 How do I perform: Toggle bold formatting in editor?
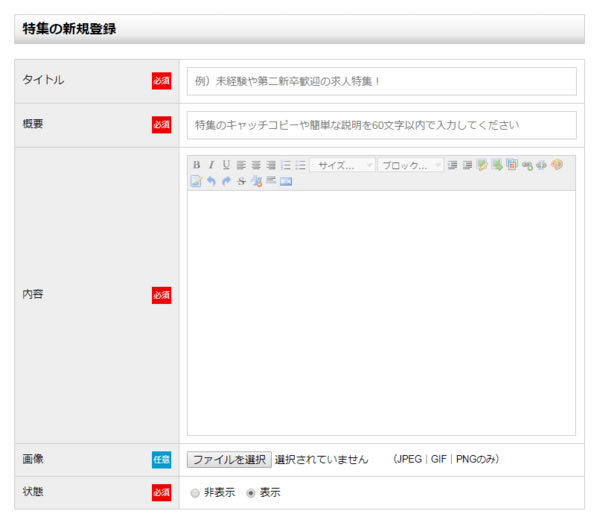pos(196,165)
